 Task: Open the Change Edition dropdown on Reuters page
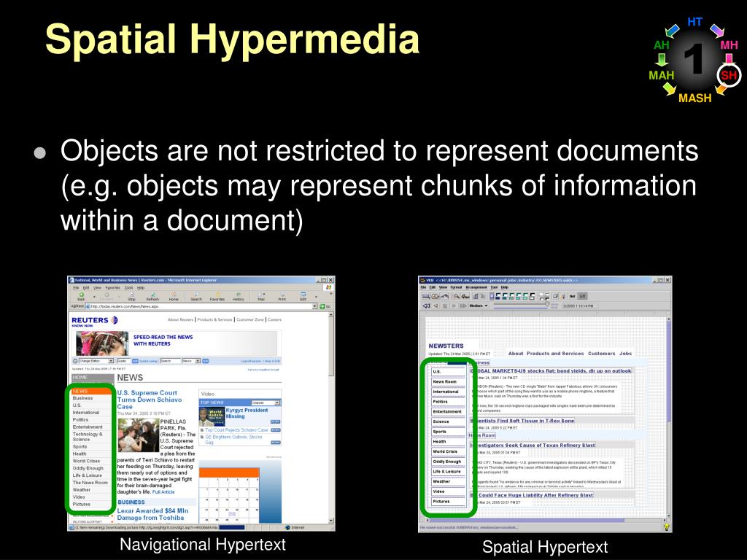click(x=96, y=361)
